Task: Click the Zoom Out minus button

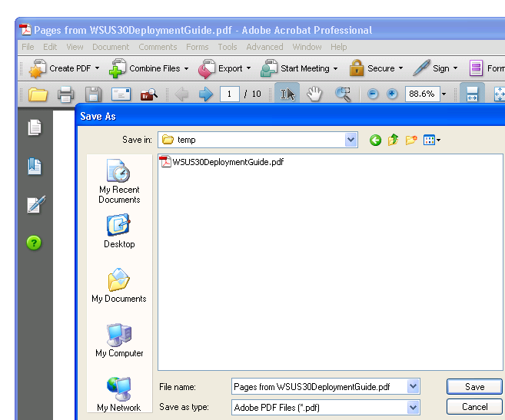Action: (373, 94)
